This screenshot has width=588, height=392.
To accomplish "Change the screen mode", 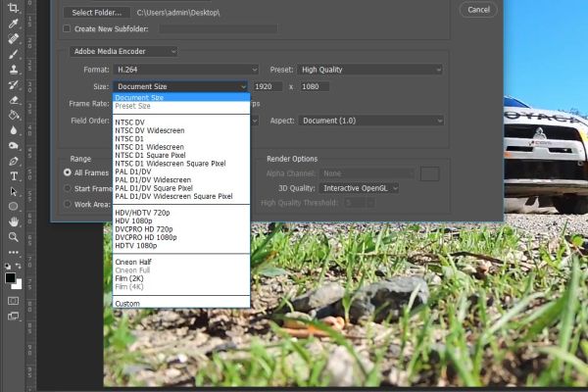I will 13,317.
